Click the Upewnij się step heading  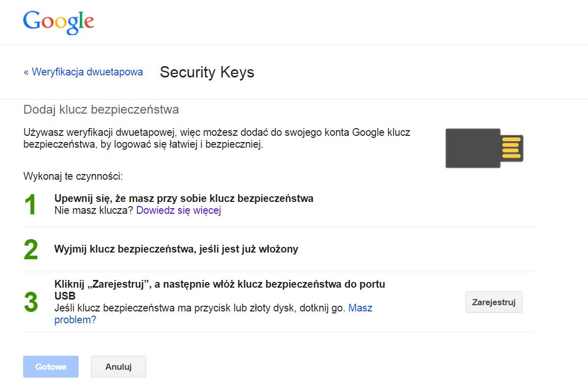(184, 198)
